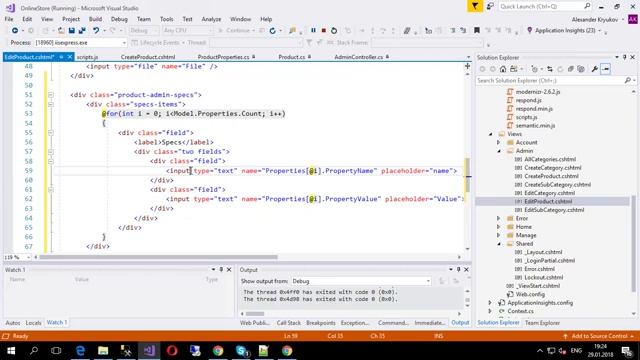The image size is (640, 360).
Task: Switch to ProductProperties.cs tab
Action: [223, 57]
